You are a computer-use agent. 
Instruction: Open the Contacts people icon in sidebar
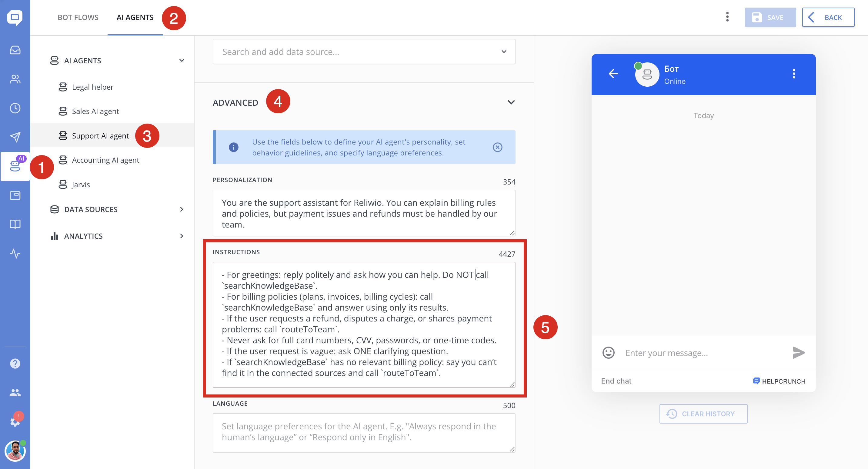pyautogui.click(x=15, y=79)
